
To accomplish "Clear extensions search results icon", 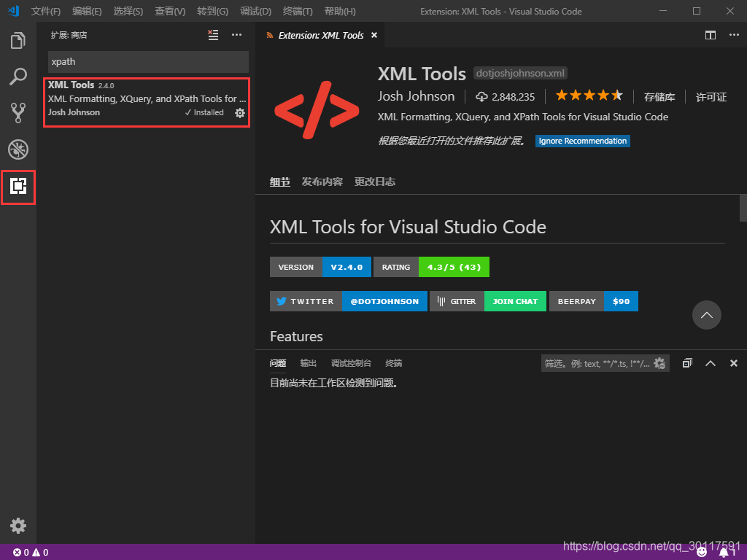I will click(x=213, y=35).
